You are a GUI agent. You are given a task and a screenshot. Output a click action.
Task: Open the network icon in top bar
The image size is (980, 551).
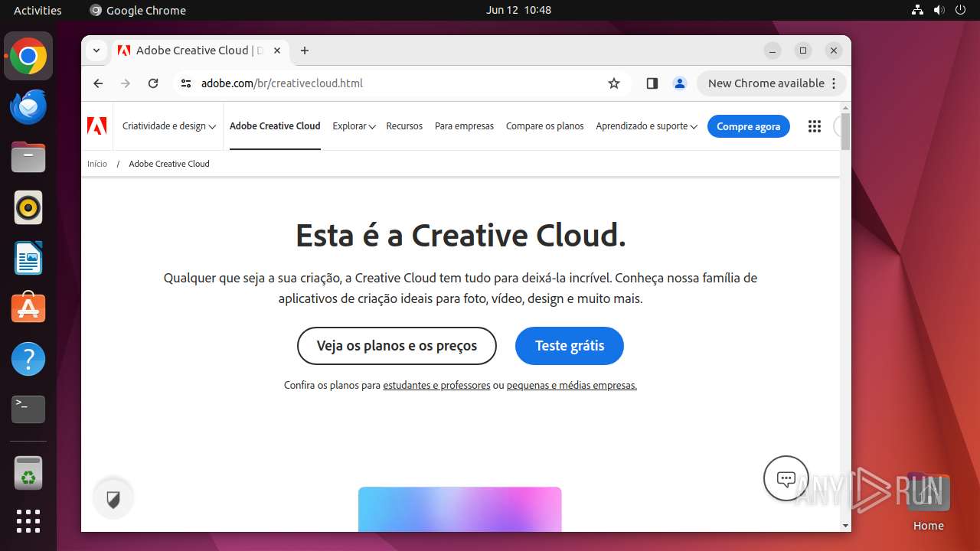pos(917,10)
